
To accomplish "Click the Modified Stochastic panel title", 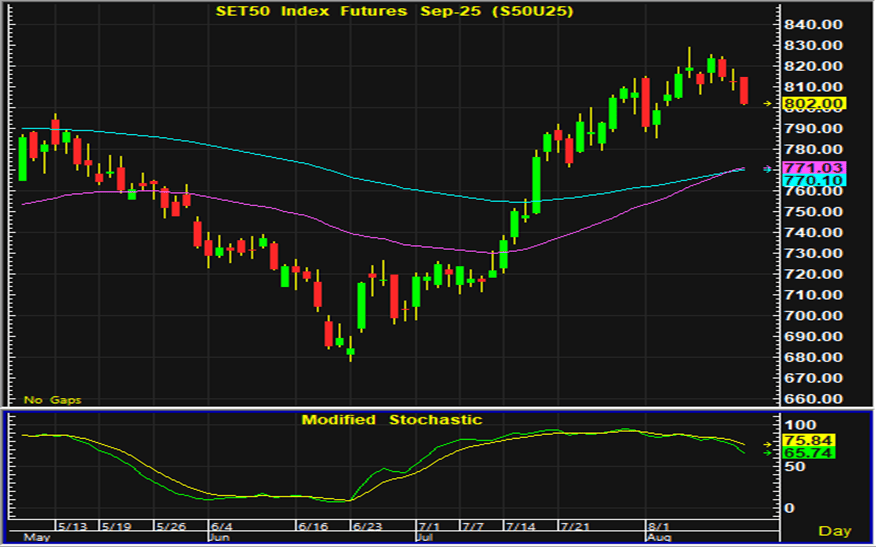I will point(391,420).
